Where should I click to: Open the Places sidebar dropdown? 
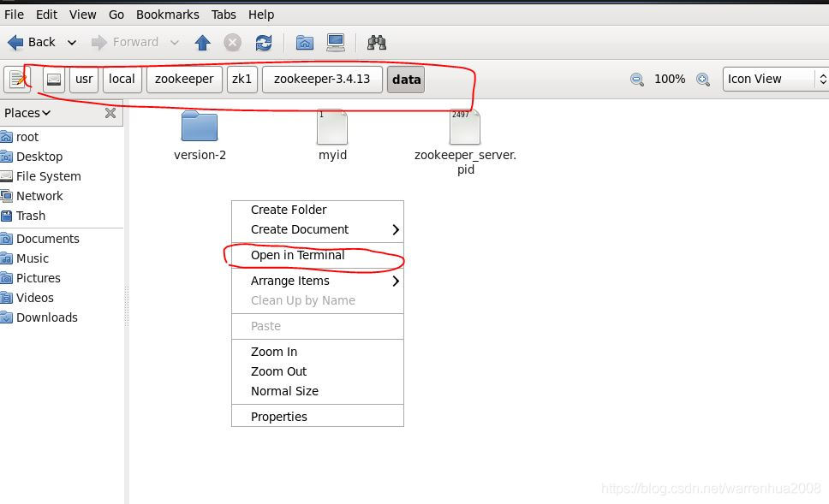[x=27, y=113]
